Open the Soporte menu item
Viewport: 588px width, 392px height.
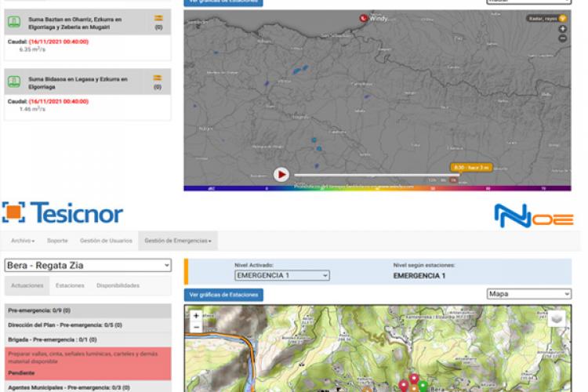coord(57,241)
